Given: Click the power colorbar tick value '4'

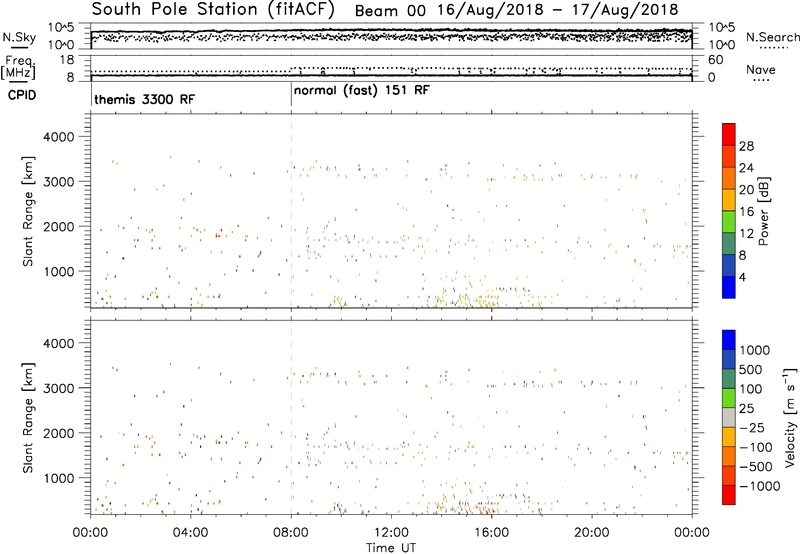Looking at the screenshot, I should [742, 277].
